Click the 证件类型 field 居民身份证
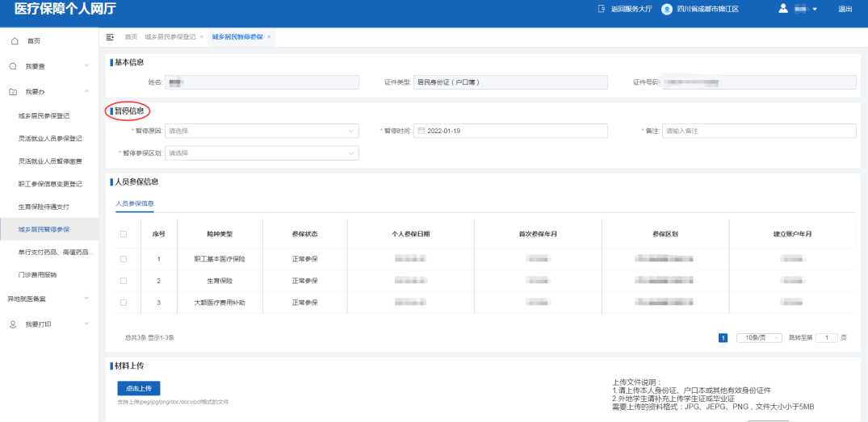Image resolution: width=868 pixels, height=422 pixels. pyautogui.click(x=511, y=82)
